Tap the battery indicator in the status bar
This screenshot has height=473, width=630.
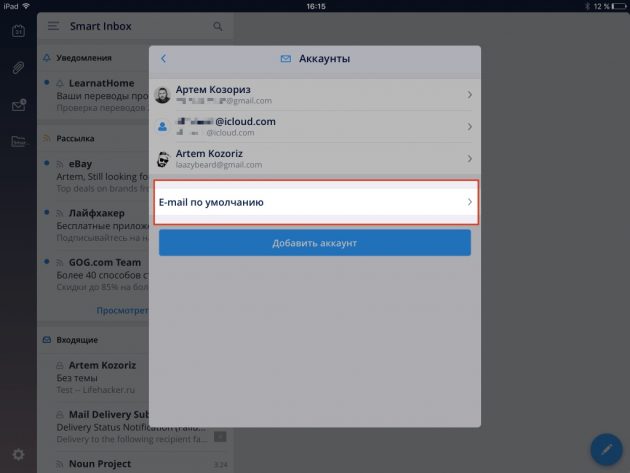click(x=618, y=6)
